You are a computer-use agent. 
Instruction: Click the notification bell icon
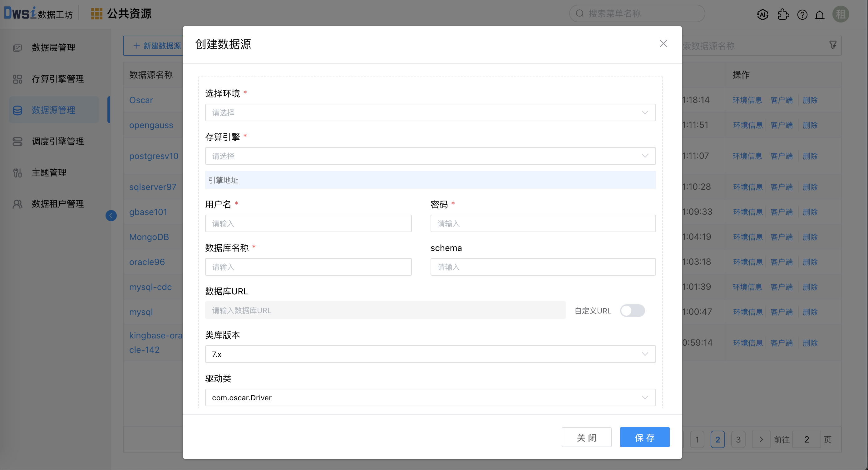820,14
